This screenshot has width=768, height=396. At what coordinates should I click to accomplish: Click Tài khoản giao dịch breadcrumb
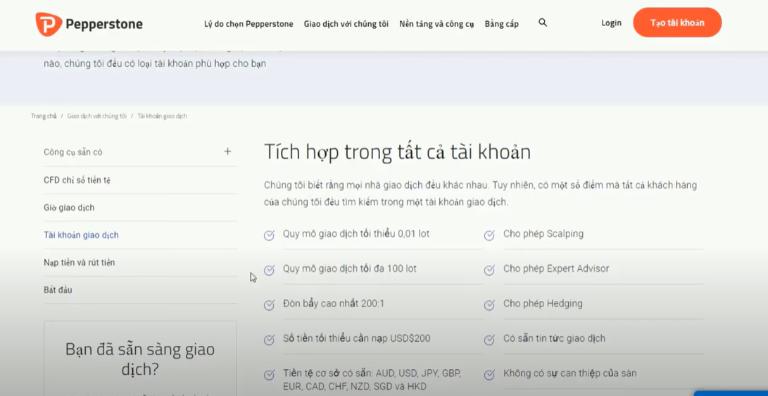click(162, 116)
